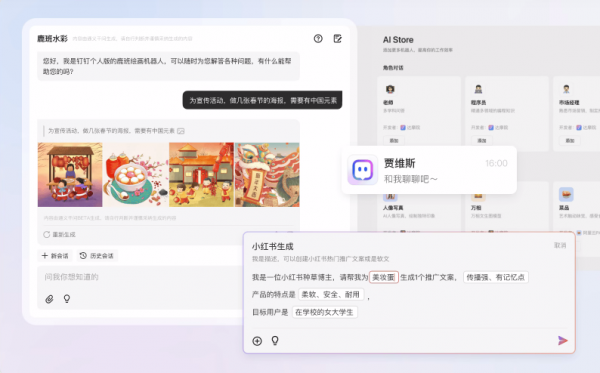
Task: Open 历史会话 history button
Action: click(x=97, y=256)
